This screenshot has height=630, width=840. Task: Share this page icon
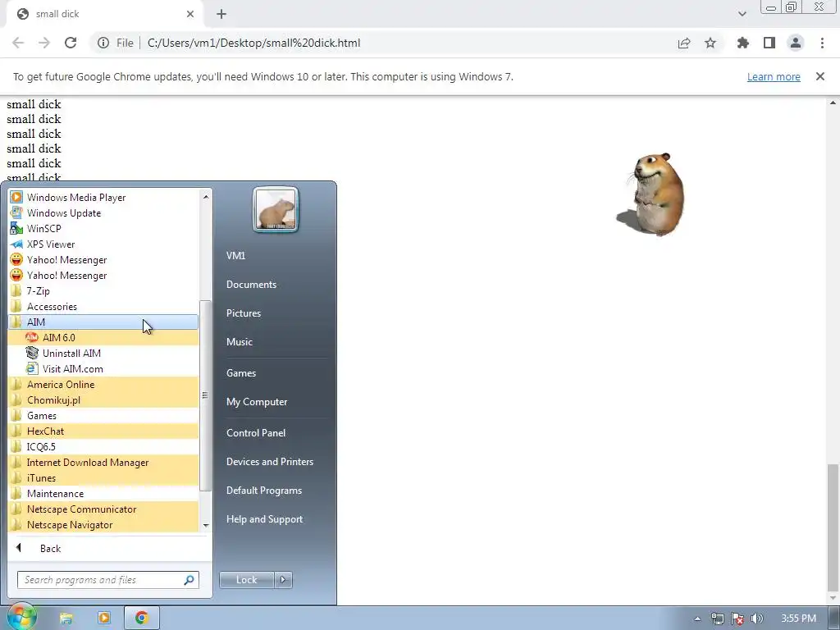point(684,43)
